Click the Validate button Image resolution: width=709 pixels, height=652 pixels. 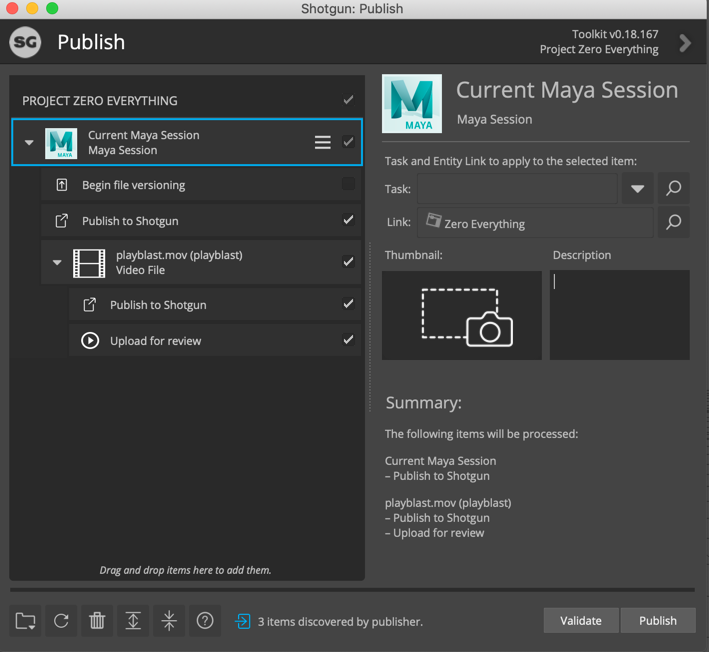click(x=580, y=620)
